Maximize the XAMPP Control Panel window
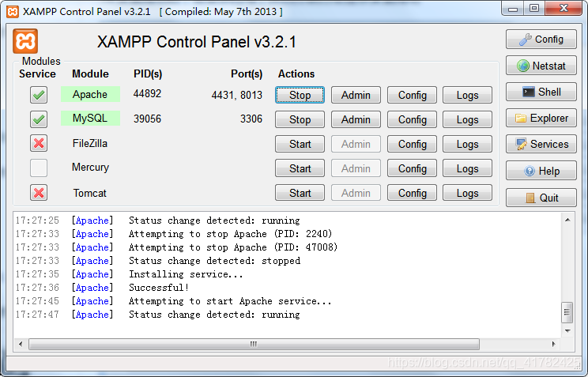The image size is (588, 377). (x=534, y=8)
